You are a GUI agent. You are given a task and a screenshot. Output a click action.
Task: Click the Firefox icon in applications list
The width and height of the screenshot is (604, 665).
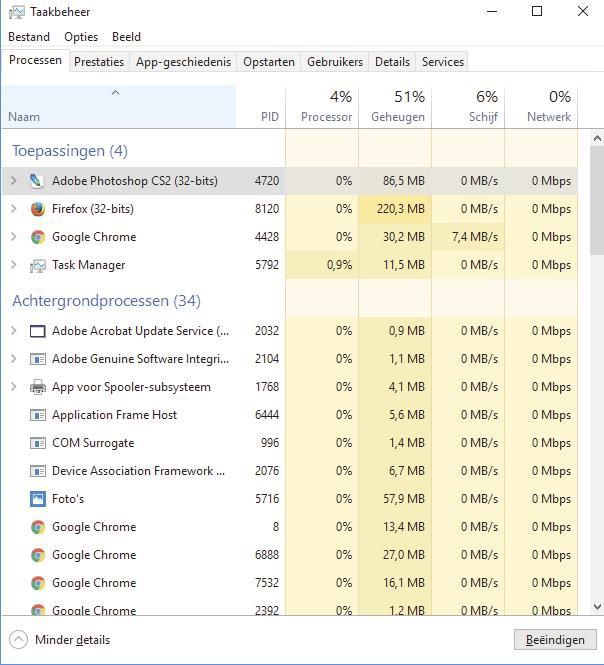point(37,209)
